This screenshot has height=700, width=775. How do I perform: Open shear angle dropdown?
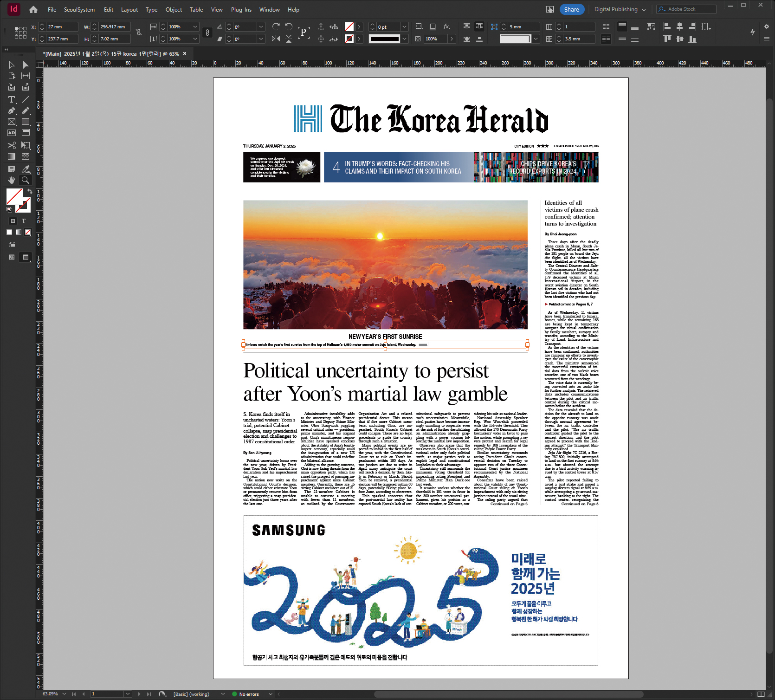pyautogui.click(x=261, y=39)
